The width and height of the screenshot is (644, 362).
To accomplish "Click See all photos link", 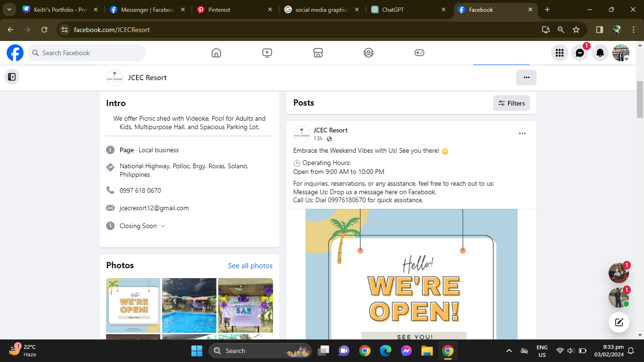I will [x=250, y=266].
